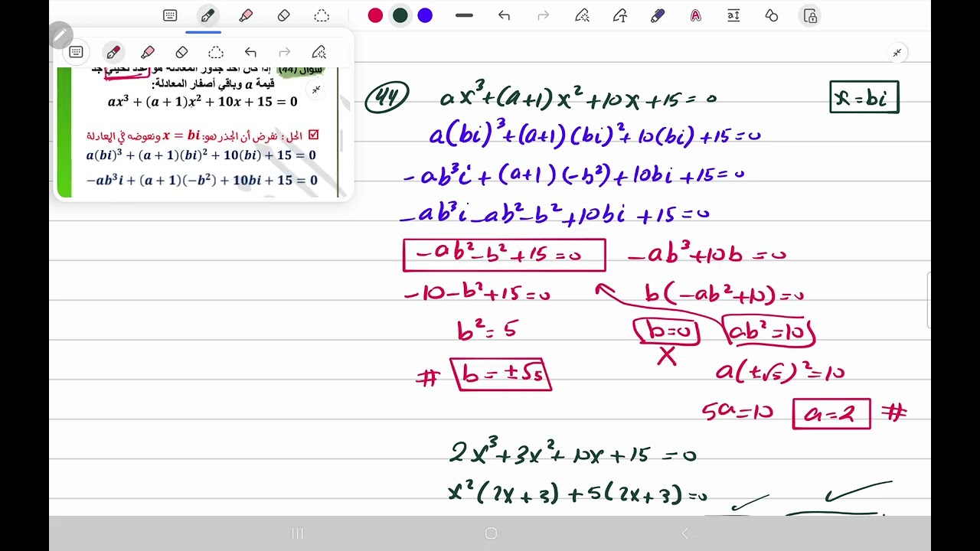Open the pen stroke thickness setting
This screenshot has height=551, width=980.
[464, 15]
